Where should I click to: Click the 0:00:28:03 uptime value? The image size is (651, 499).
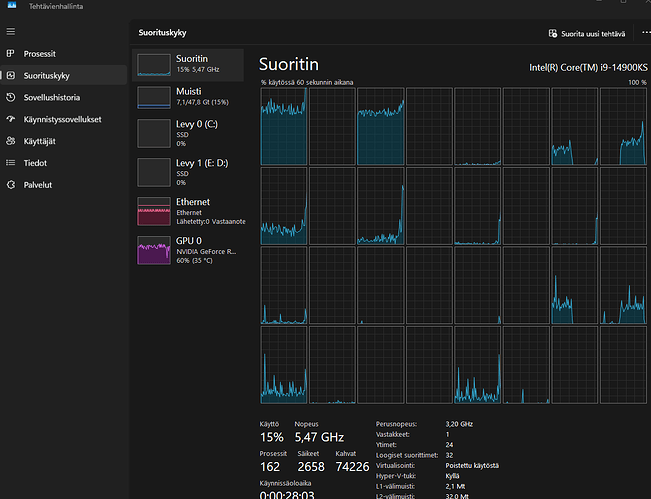(287, 495)
